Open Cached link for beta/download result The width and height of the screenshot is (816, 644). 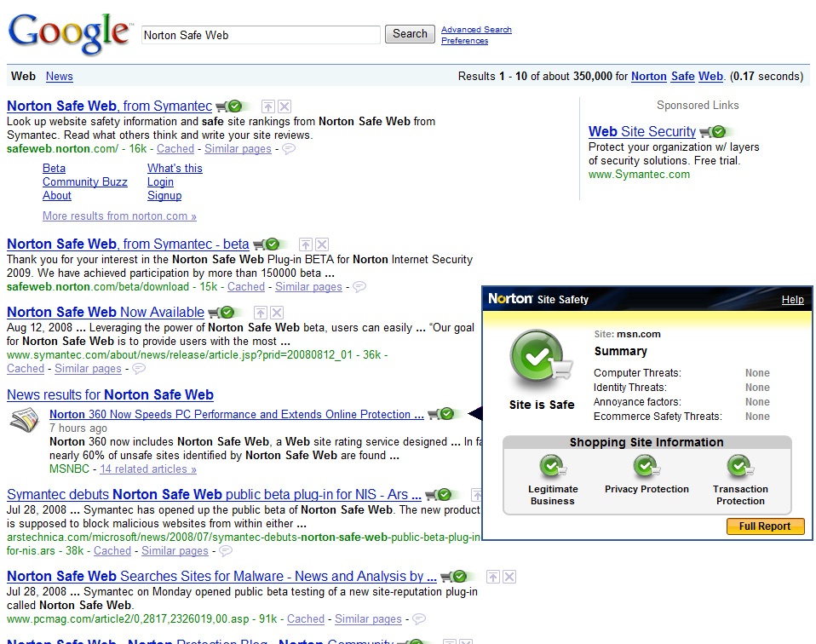[x=246, y=287]
